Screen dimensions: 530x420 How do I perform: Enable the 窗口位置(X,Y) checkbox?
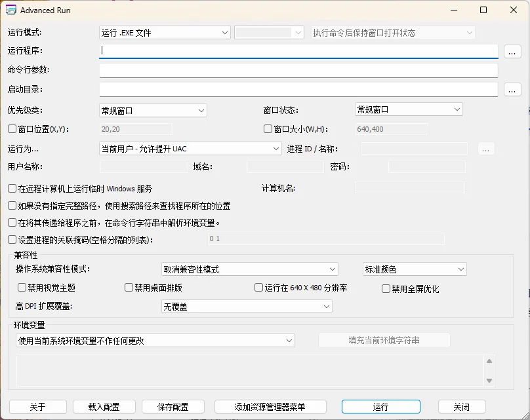[11, 128]
